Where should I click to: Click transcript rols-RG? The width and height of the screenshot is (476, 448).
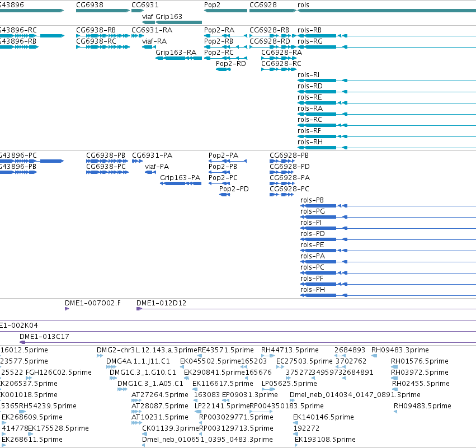pyautogui.click(x=310, y=41)
